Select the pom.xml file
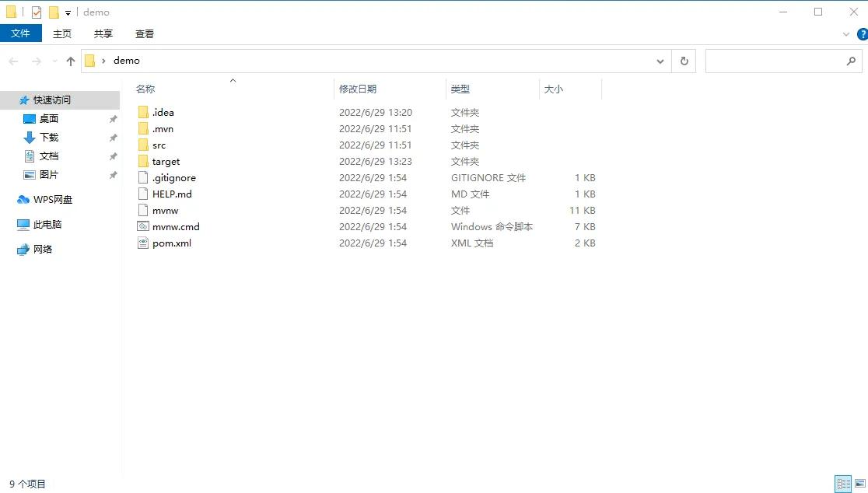Image resolution: width=868 pixels, height=493 pixels. point(170,243)
